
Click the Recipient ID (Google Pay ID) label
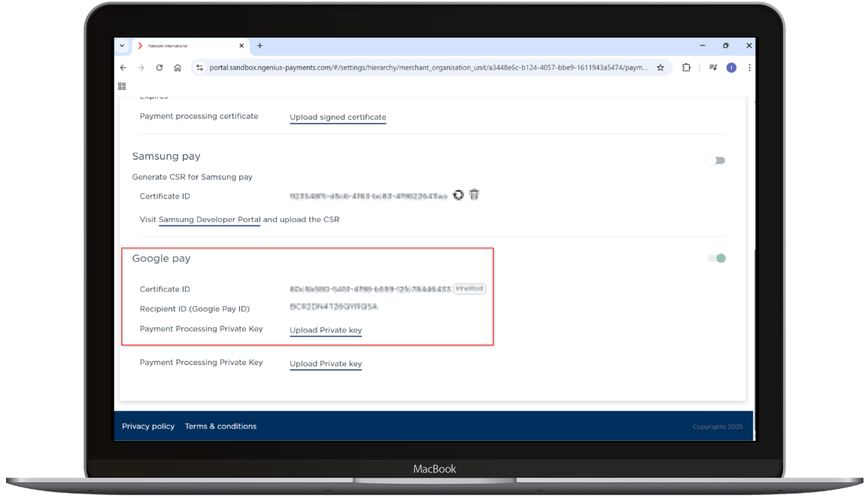195,309
